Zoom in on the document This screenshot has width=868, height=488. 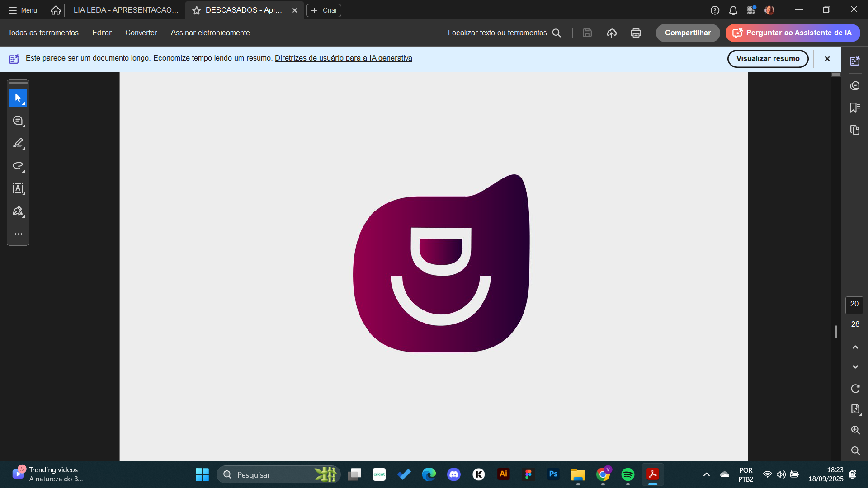855,430
